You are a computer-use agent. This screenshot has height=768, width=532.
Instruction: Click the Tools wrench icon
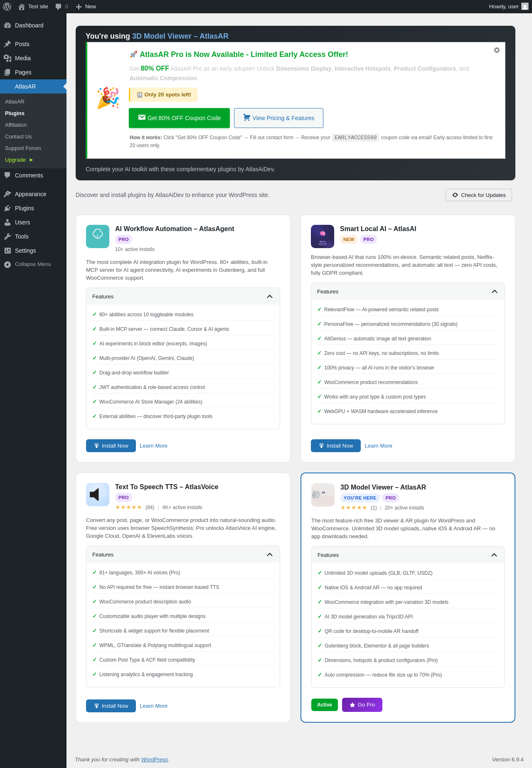pyautogui.click(x=7, y=236)
